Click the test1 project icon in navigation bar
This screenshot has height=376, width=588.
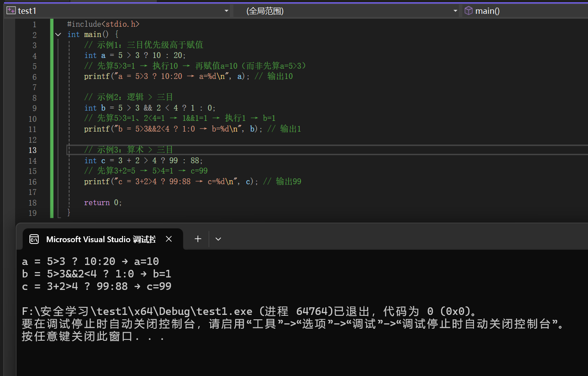click(x=11, y=11)
